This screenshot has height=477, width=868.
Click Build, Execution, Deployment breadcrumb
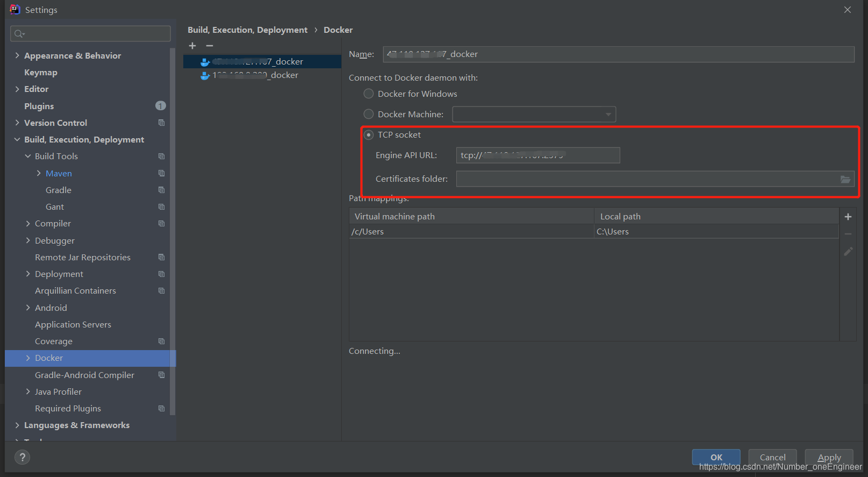tap(247, 30)
